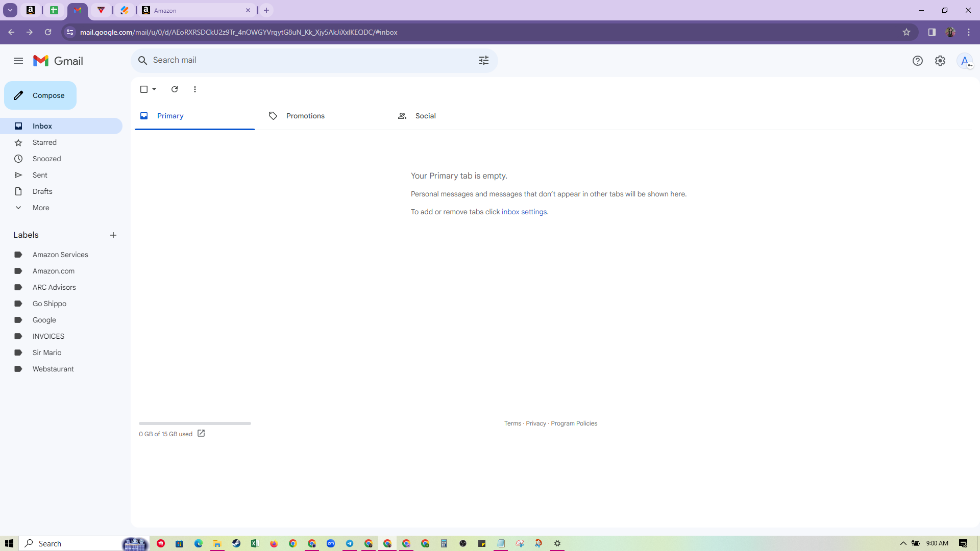The image size is (980, 551).
Task: Open Telegram from the taskbar
Action: (350, 543)
